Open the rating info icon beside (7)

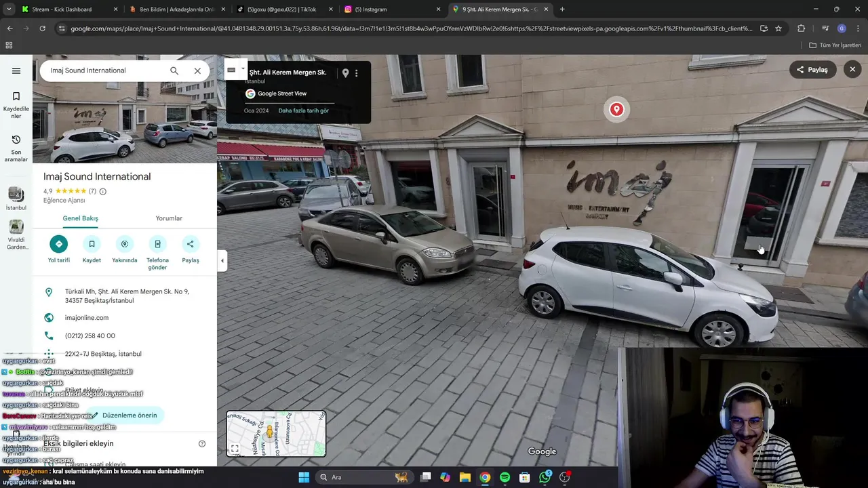point(103,192)
